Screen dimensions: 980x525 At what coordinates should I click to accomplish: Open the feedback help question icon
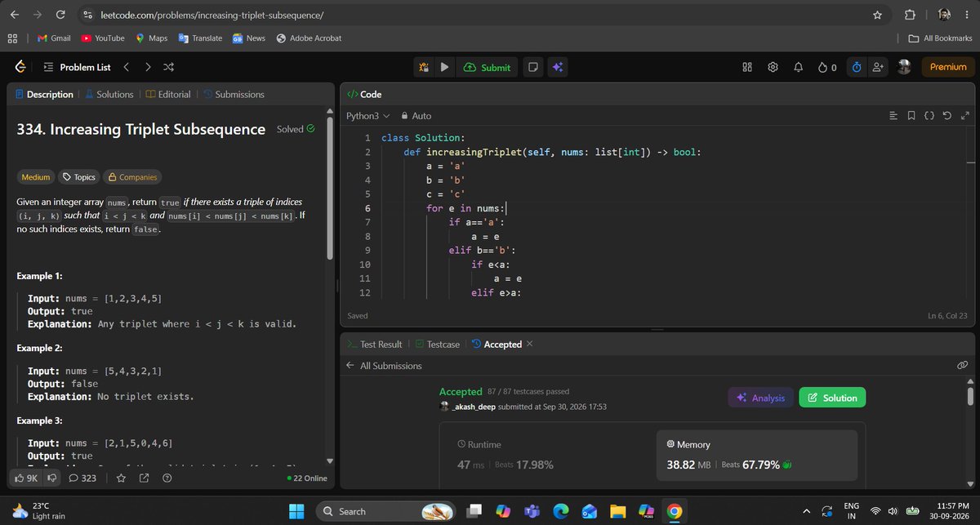tap(167, 478)
